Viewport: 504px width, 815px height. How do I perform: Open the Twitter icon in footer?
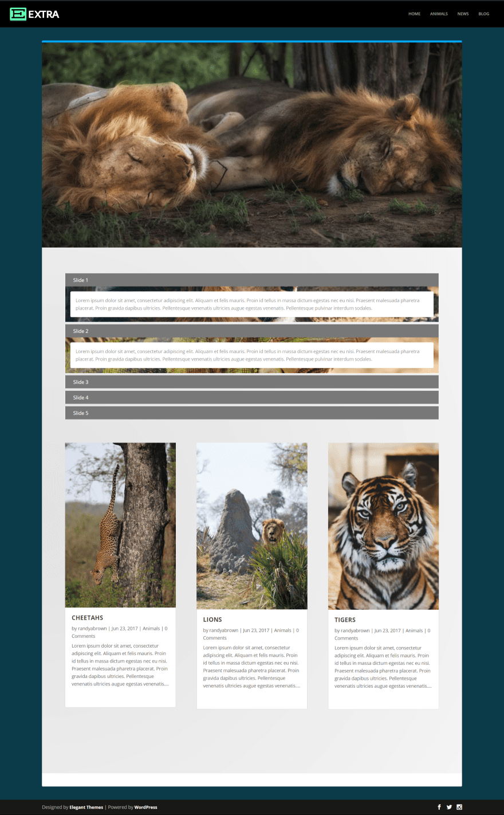click(x=449, y=807)
